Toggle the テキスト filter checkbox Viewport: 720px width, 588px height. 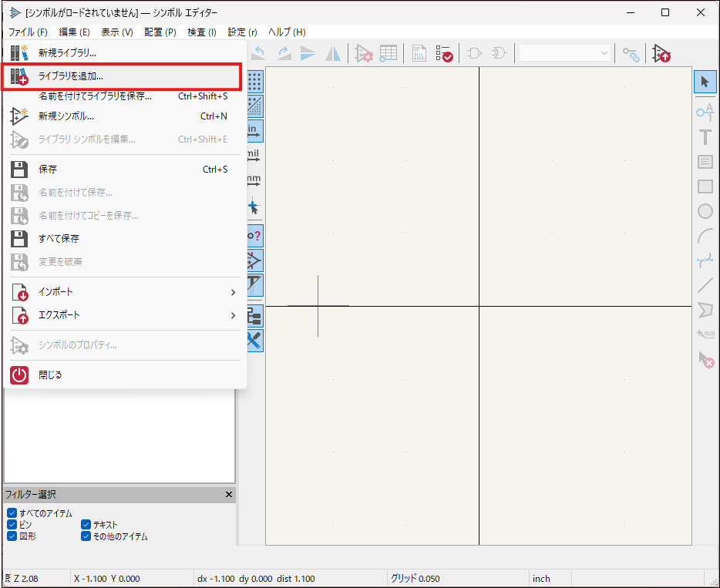click(86, 525)
